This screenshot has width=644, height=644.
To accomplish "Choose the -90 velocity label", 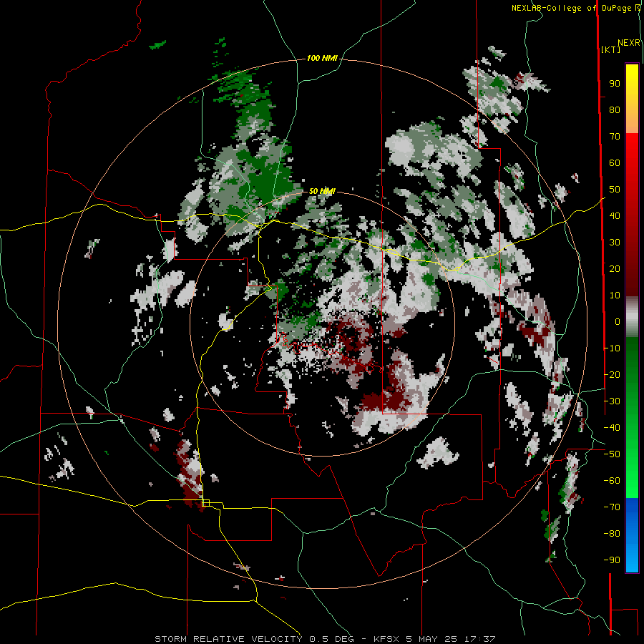I will (x=612, y=560).
